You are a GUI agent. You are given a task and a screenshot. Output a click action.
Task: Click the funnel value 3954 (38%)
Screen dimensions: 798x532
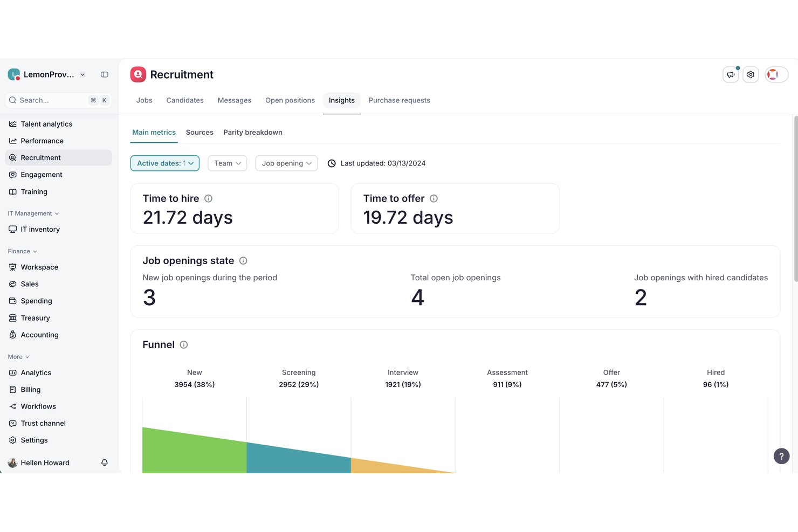pyautogui.click(x=195, y=385)
